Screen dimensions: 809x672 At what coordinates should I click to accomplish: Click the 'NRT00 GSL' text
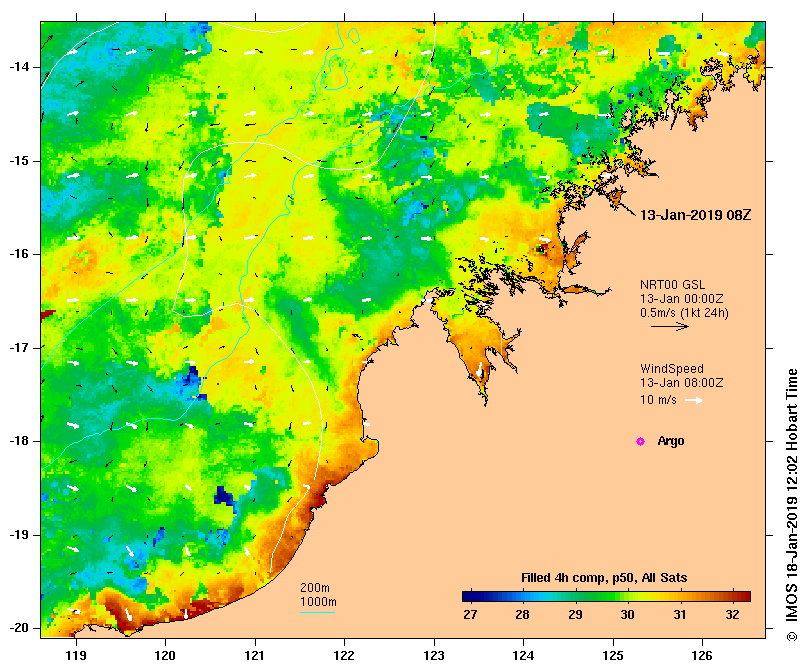[x=672, y=284]
